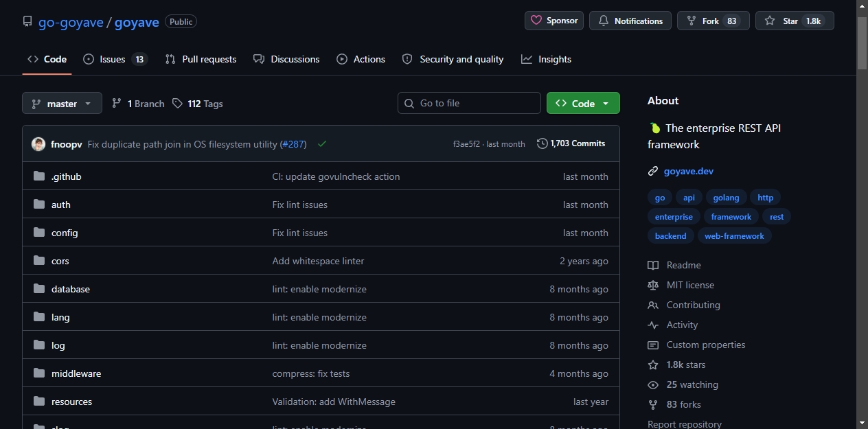Open the Fork button menu

coord(713,21)
